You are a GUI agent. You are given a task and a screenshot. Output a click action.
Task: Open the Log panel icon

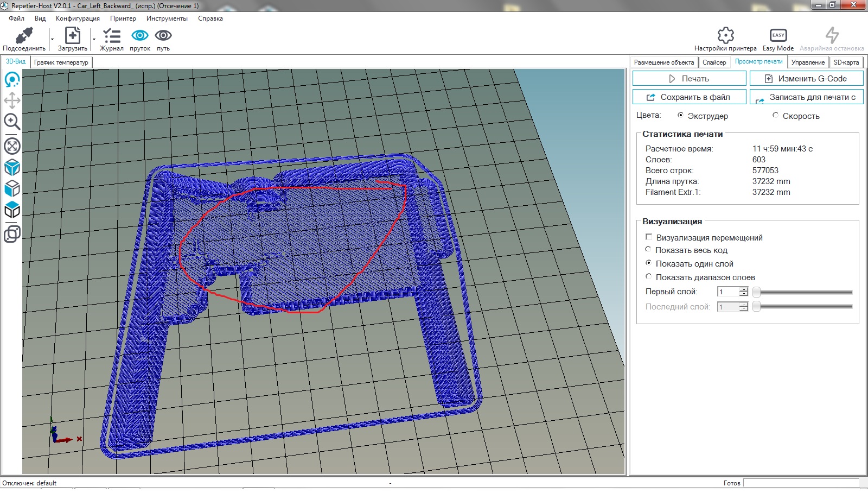pos(112,36)
